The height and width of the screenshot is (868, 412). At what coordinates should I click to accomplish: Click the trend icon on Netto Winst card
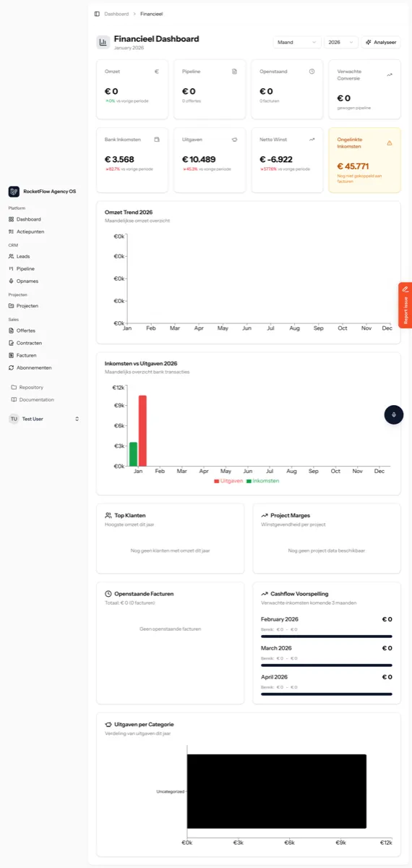[312, 139]
